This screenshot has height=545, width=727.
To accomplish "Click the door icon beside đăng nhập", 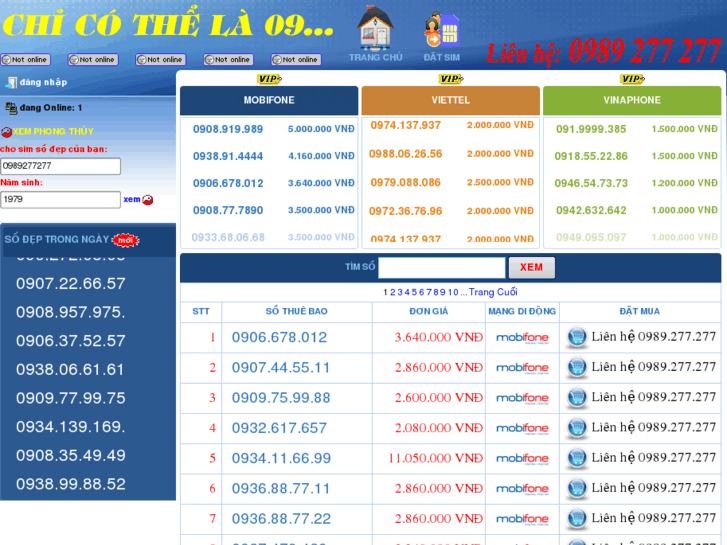I will click(x=11, y=83).
